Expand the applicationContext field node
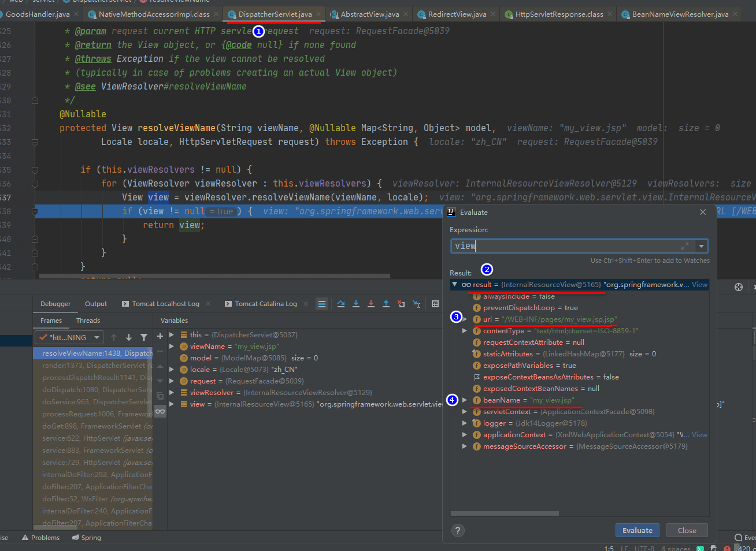 465,435
